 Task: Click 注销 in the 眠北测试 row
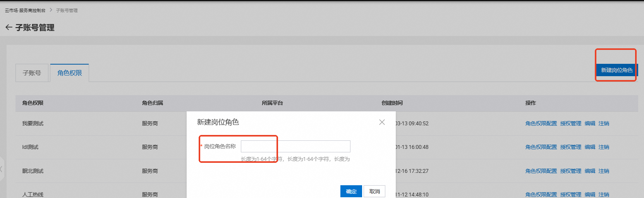(604, 171)
